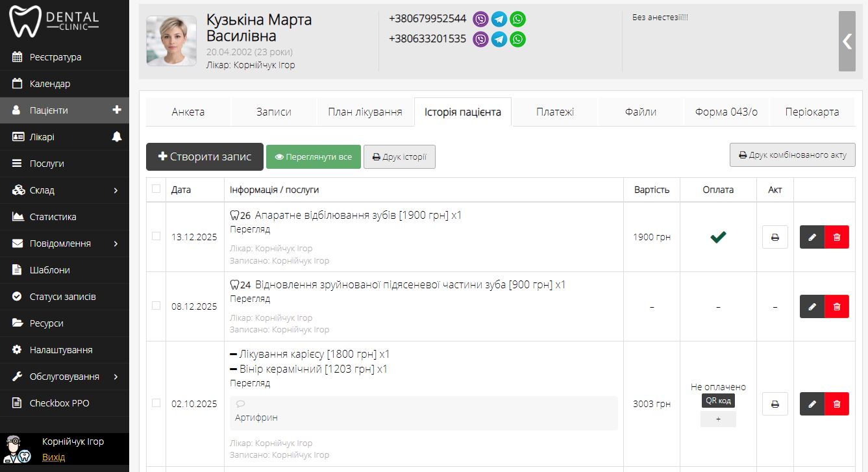Delete the 02.10.2025 history record
The height and width of the screenshot is (472, 868).
[x=836, y=404]
